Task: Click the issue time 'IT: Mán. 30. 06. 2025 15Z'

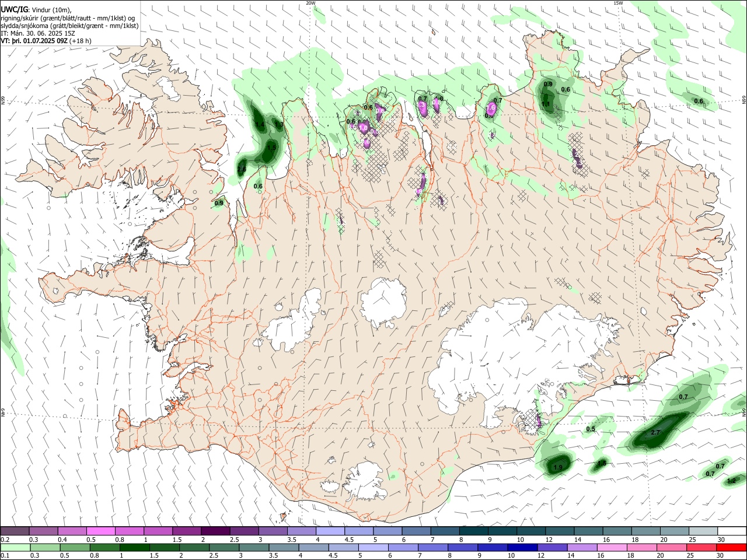Action: click(x=37, y=33)
